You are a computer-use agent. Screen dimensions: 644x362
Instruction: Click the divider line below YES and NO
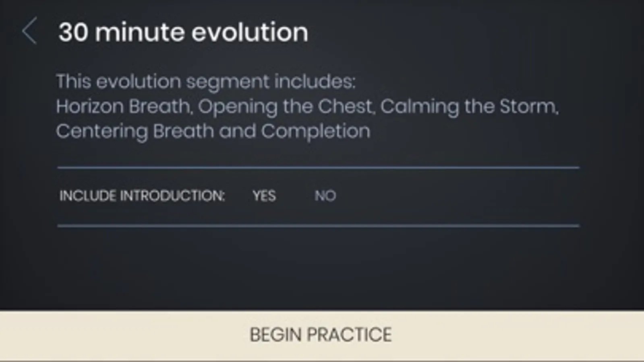[318, 226]
